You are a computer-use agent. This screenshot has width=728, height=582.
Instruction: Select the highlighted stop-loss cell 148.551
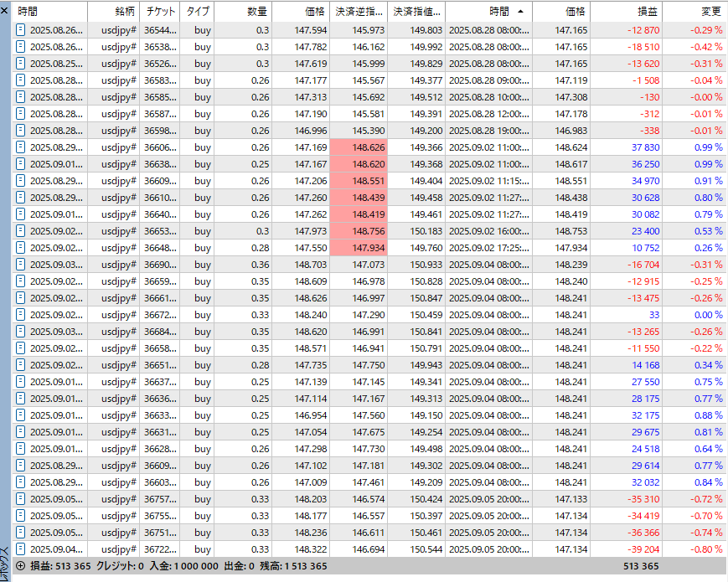[359, 181]
